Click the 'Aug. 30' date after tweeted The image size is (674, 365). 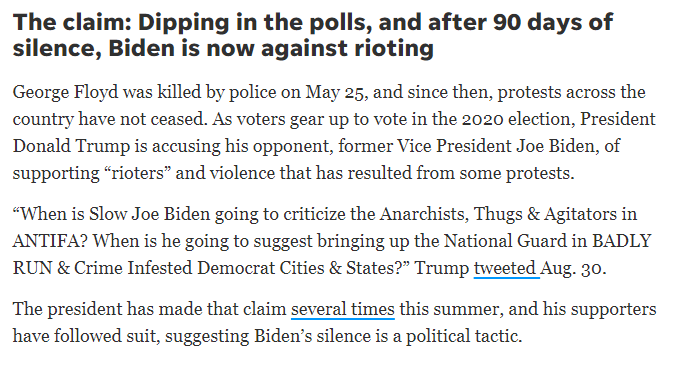(573, 268)
